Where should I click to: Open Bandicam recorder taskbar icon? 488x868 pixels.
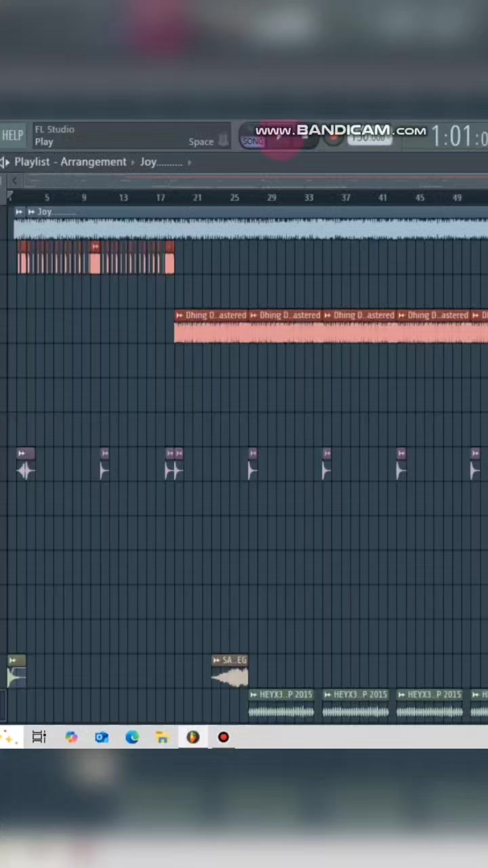[x=224, y=737]
